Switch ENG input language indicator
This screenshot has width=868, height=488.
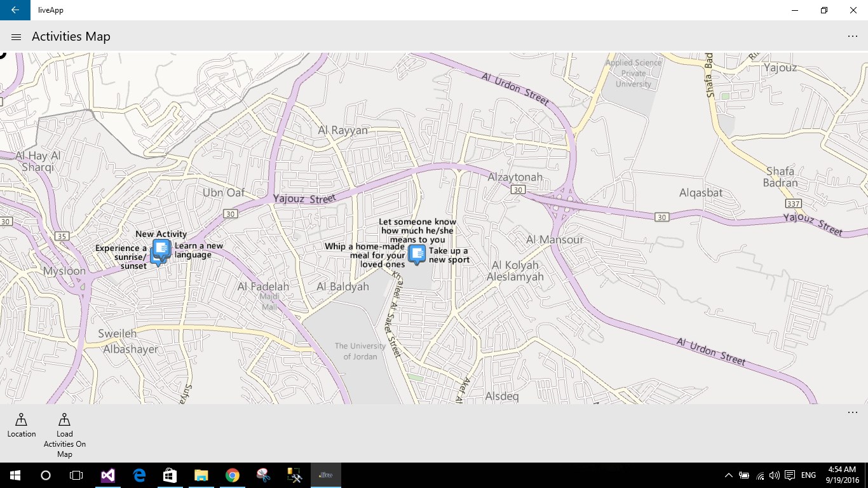tap(808, 475)
